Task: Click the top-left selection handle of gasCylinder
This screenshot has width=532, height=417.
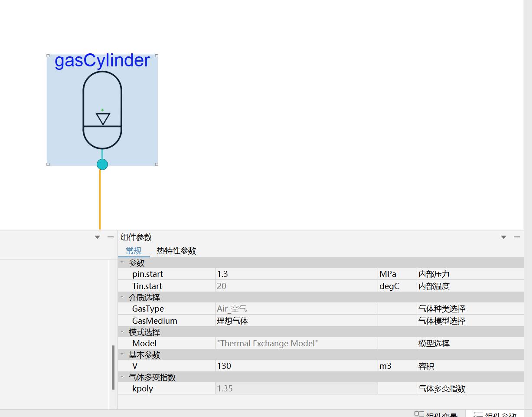Action: (48, 56)
